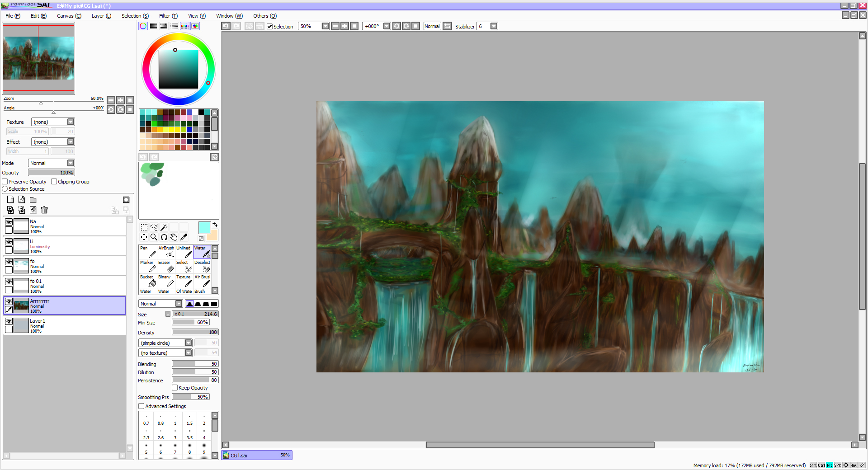Hide the Luminosity layer Li
The height and width of the screenshot is (470, 868).
click(x=9, y=242)
